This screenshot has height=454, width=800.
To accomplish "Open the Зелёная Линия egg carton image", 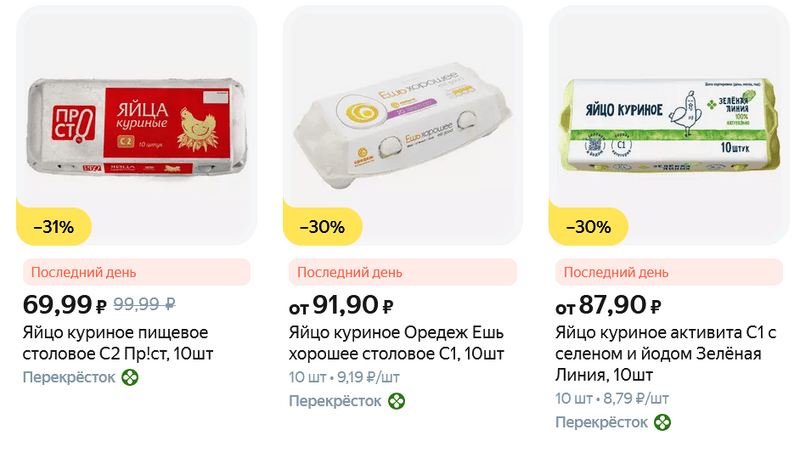I will pos(670,125).
